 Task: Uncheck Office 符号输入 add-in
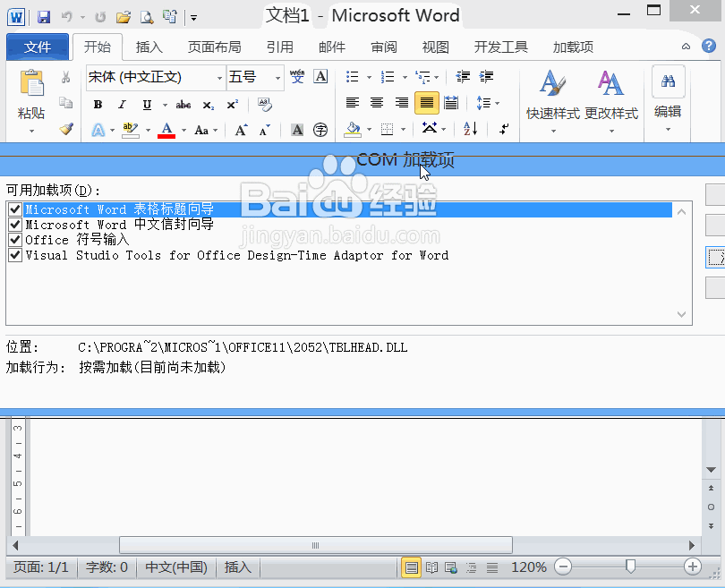(15, 240)
